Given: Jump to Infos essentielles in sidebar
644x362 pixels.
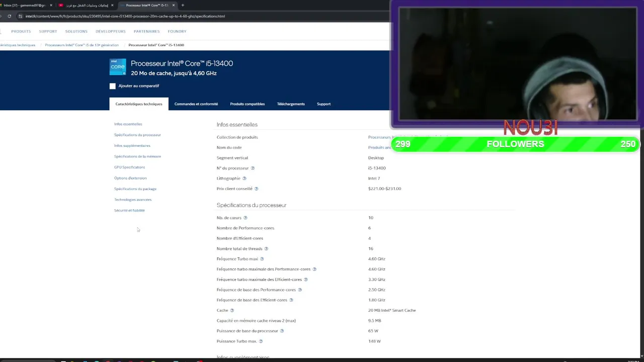Looking at the screenshot, I should coord(128,124).
